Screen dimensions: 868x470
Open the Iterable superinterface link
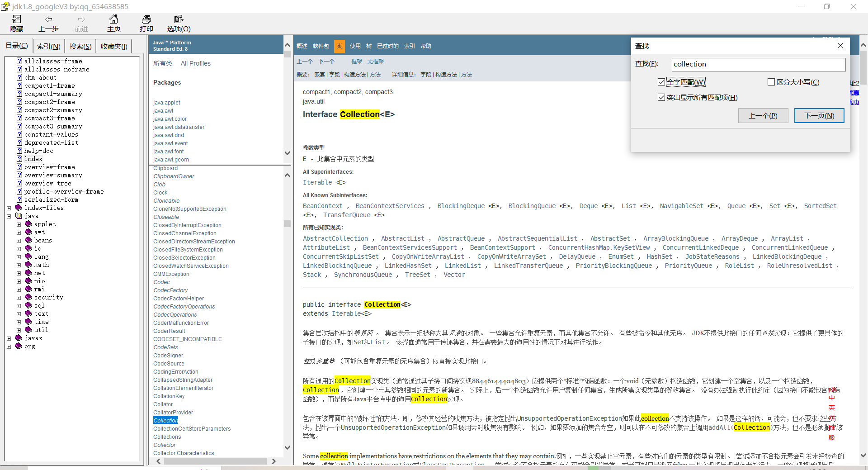coord(317,182)
